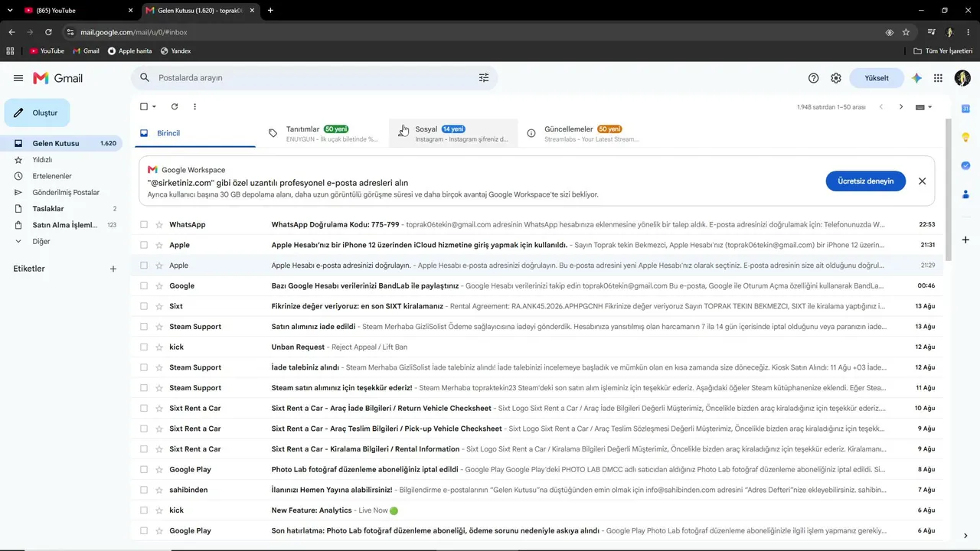
Task: Switch to the Tanıtımlar tab
Action: point(325,133)
